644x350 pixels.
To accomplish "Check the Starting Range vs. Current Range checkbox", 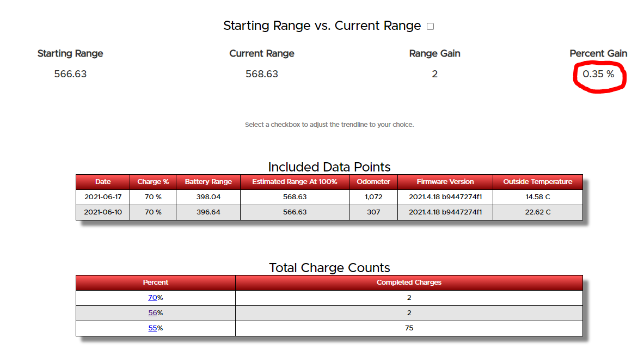I will 431,26.
